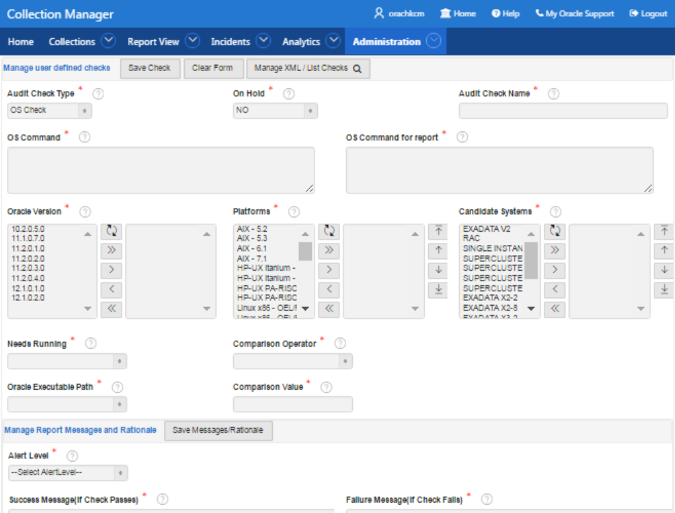Remove one selected Oracle Version

pos(111,289)
